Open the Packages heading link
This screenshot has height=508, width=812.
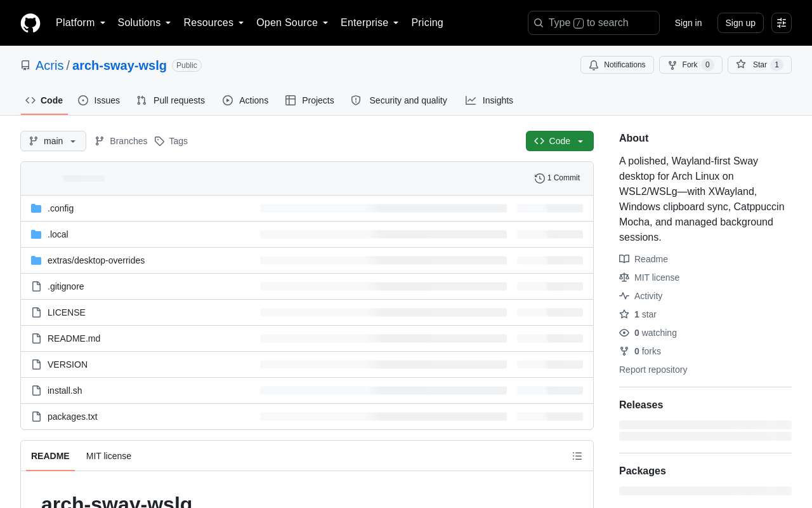click(x=643, y=471)
